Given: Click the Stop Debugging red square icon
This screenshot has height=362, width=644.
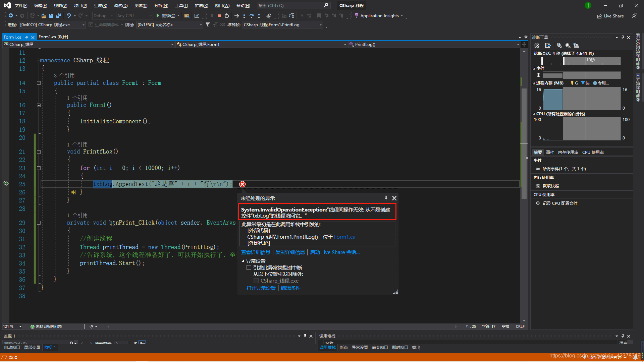Looking at the screenshot, I should coord(219,16).
